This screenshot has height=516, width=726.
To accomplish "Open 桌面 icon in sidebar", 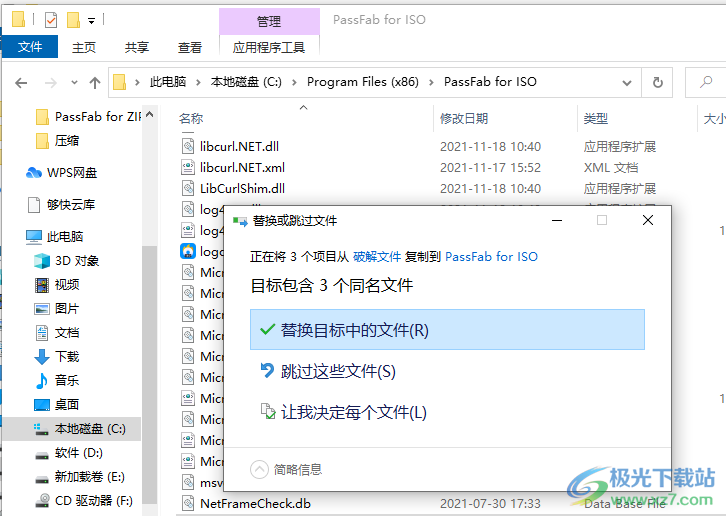I will [42, 405].
